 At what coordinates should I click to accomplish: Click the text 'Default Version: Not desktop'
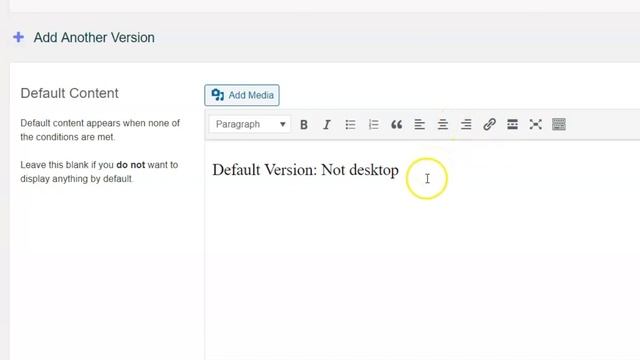[x=305, y=170]
